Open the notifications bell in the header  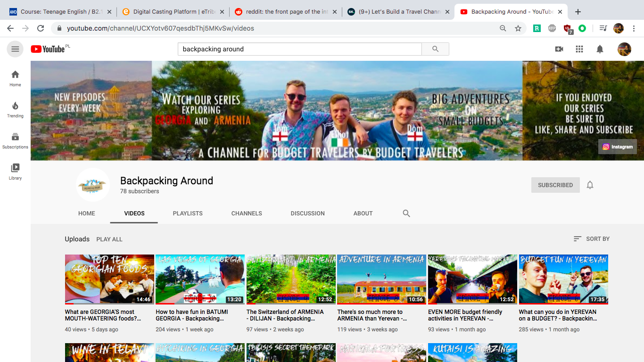point(600,49)
